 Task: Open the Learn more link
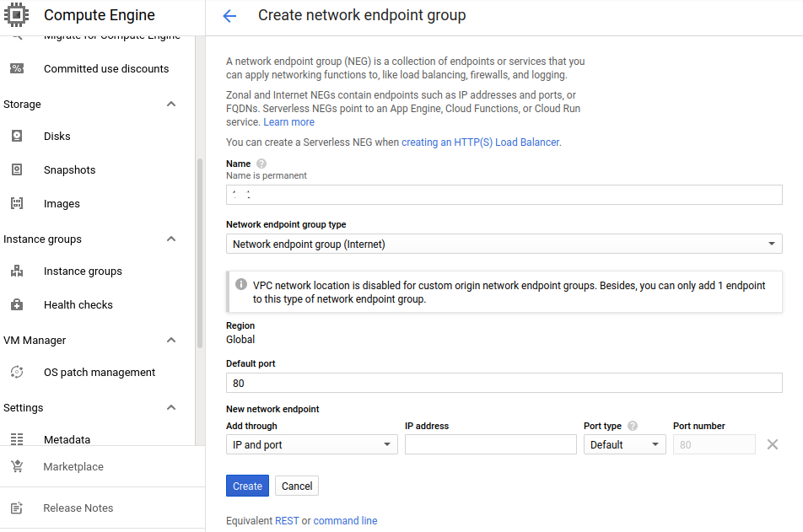click(288, 121)
